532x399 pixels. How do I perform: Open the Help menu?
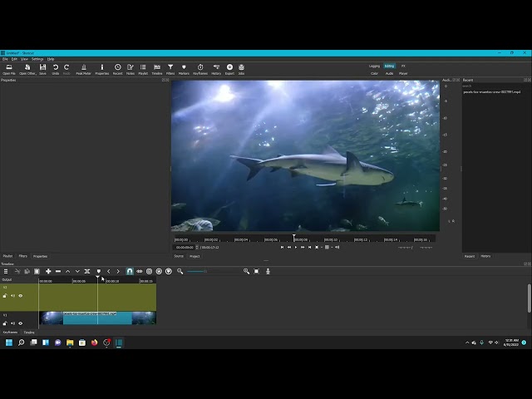click(51, 59)
